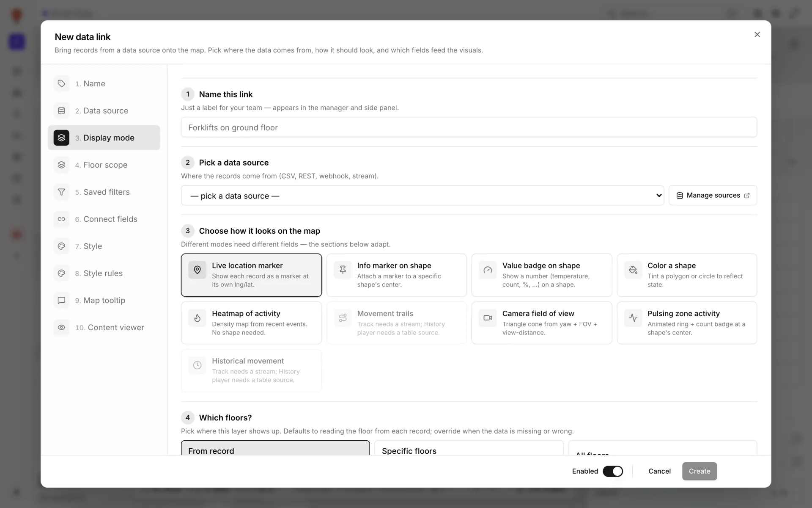
Task: Click the layers icon beside Display mode step
Action: pyautogui.click(x=61, y=138)
